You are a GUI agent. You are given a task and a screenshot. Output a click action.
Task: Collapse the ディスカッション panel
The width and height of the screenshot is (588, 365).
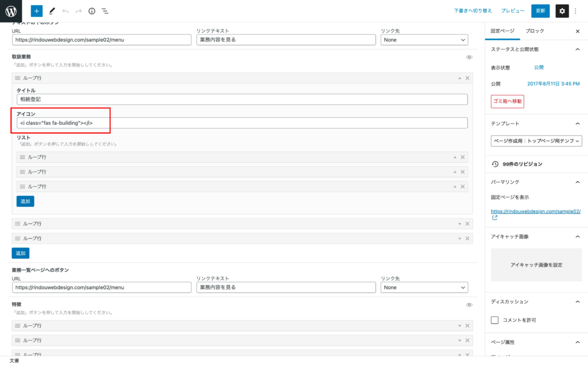[x=578, y=302]
